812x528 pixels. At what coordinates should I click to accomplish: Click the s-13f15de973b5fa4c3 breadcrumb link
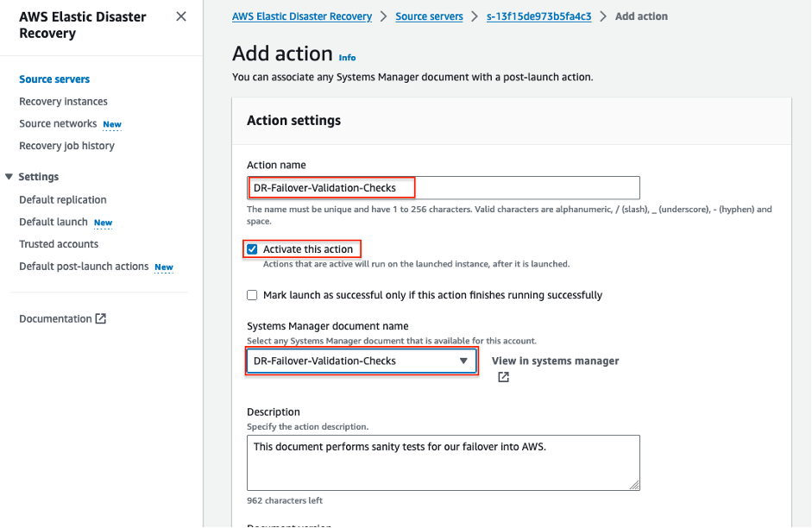click(x=538, y=16)
